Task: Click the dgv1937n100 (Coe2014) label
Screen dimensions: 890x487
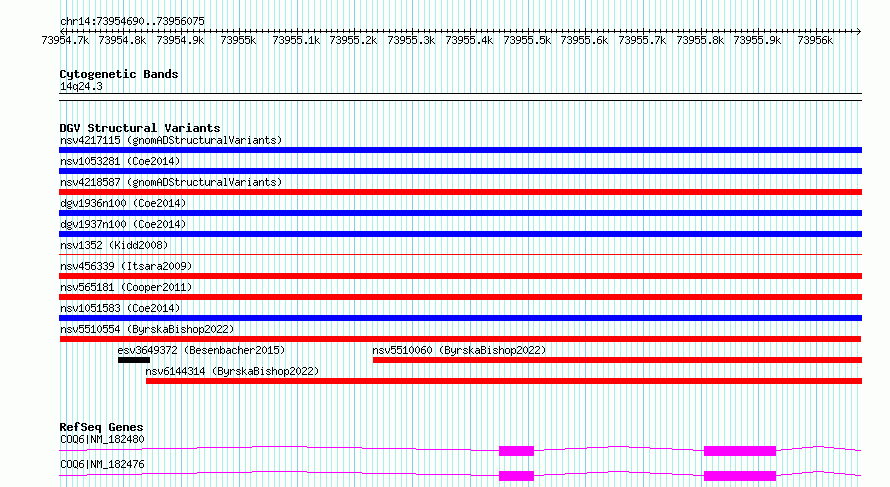Action: pyautogui.click(x=123, y=224)
